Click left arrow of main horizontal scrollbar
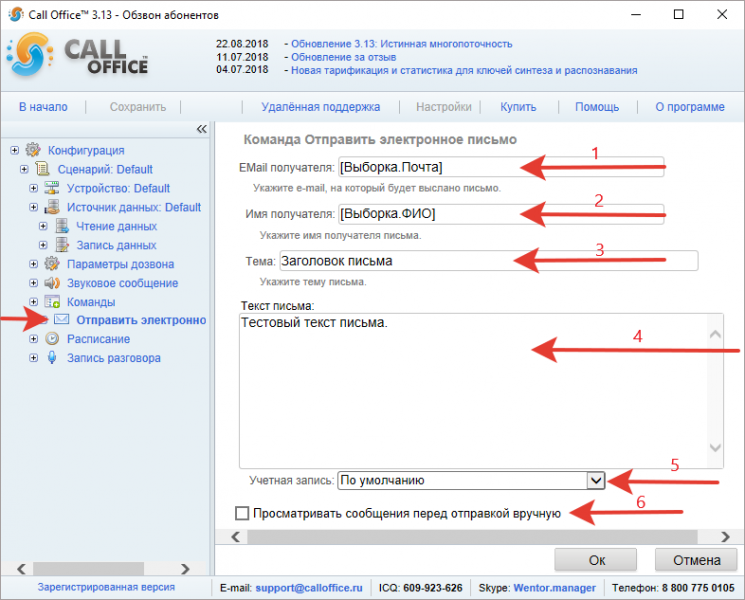 tap(235, 537)
